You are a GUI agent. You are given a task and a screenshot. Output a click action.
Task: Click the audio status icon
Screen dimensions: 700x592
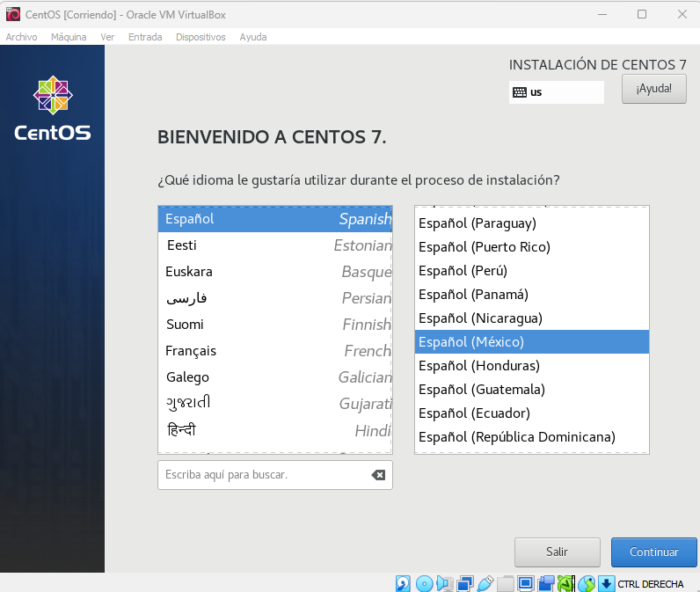pos(445,583)
